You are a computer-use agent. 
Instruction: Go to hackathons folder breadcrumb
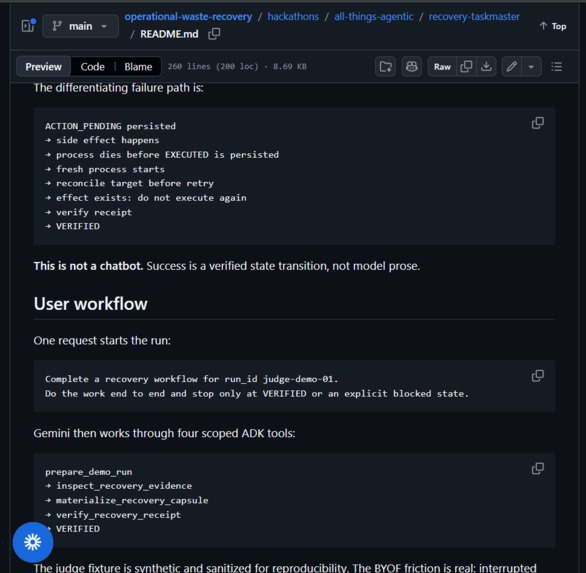point(293,16)
